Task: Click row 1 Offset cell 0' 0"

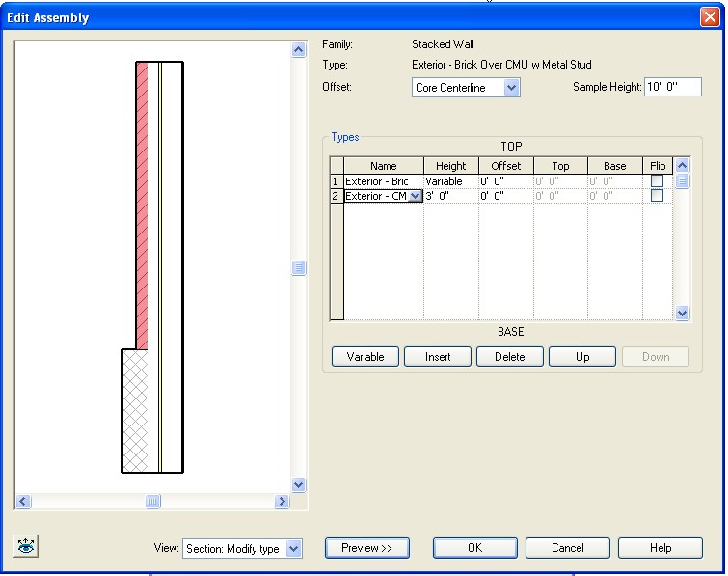Action: 506,181
